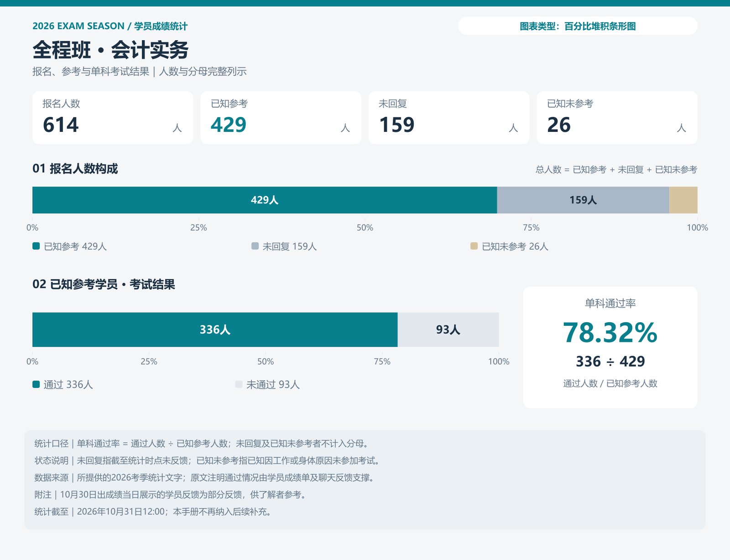Click the 未回复 159人 legend label

point(290,246)
